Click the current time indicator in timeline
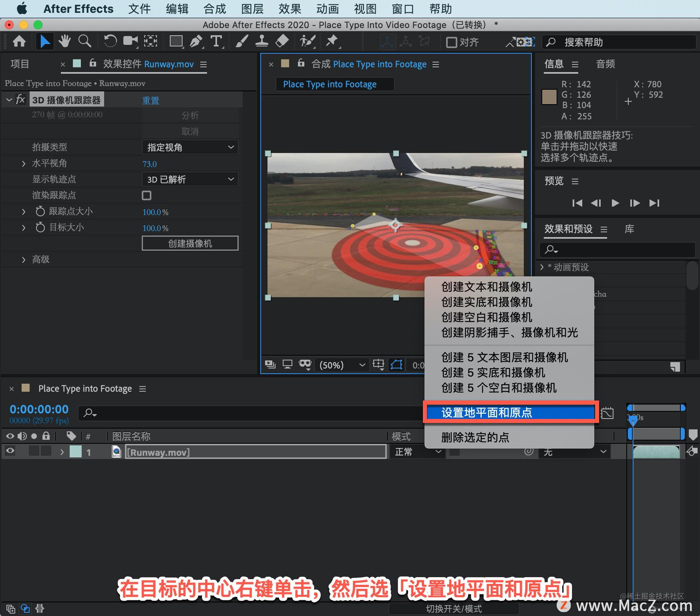The image size is (700, 616). click(x=633, y=420)
